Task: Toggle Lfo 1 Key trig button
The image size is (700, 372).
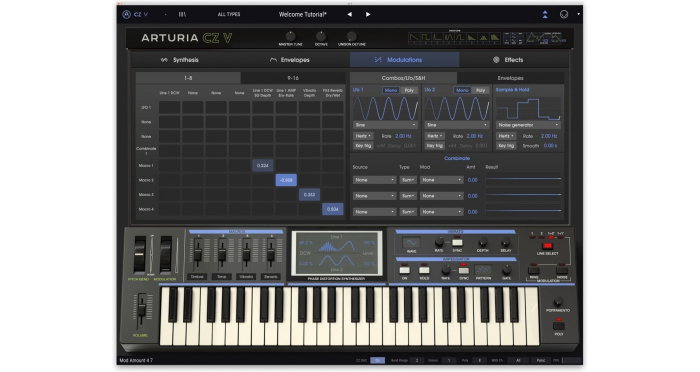Action: (x=363, y=146)
